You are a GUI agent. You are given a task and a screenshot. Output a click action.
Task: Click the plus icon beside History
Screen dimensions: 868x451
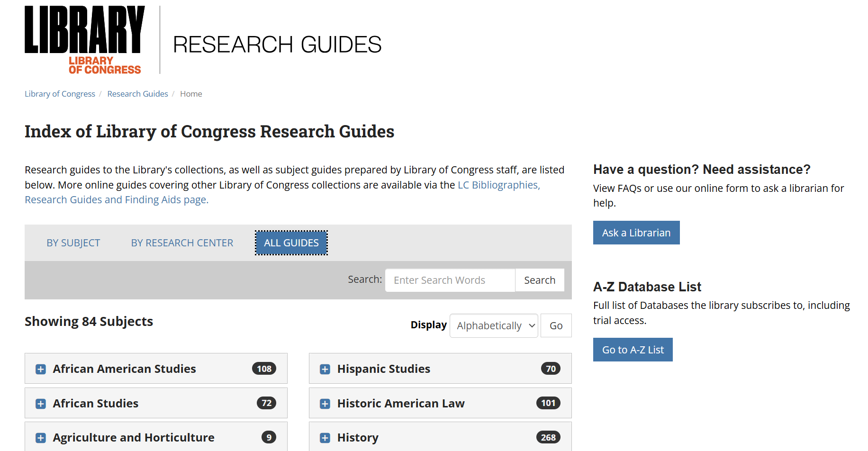325,438
